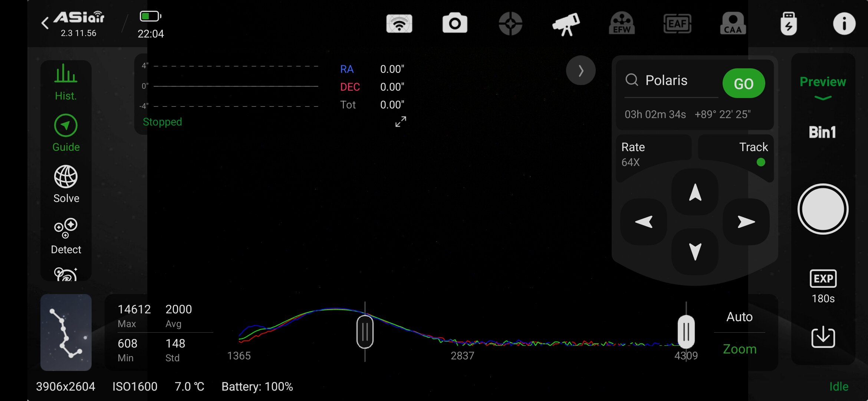
Task: Toggle the Hist. histogram panel
Action: click(66, 82)
